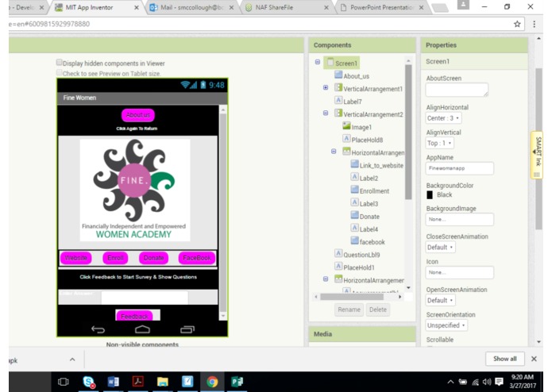This screenshot has height=392, width=552.
Task: Select the Label3 component icon
Action: (354, 202)
